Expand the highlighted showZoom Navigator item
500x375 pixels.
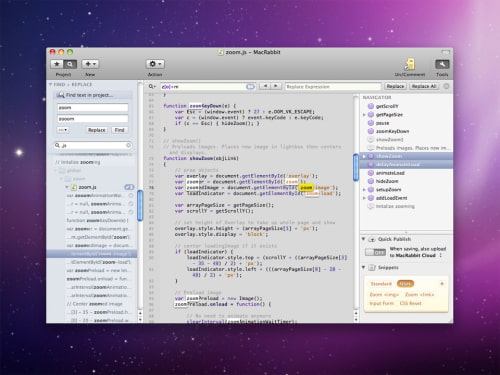[x=364, y=156]
